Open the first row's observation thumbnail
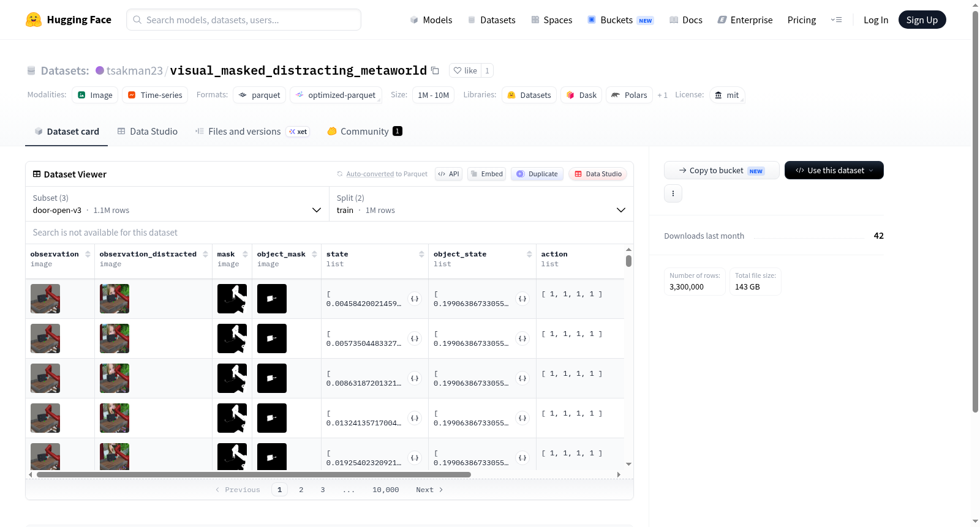The image size is (980, 527). [45, 299]
